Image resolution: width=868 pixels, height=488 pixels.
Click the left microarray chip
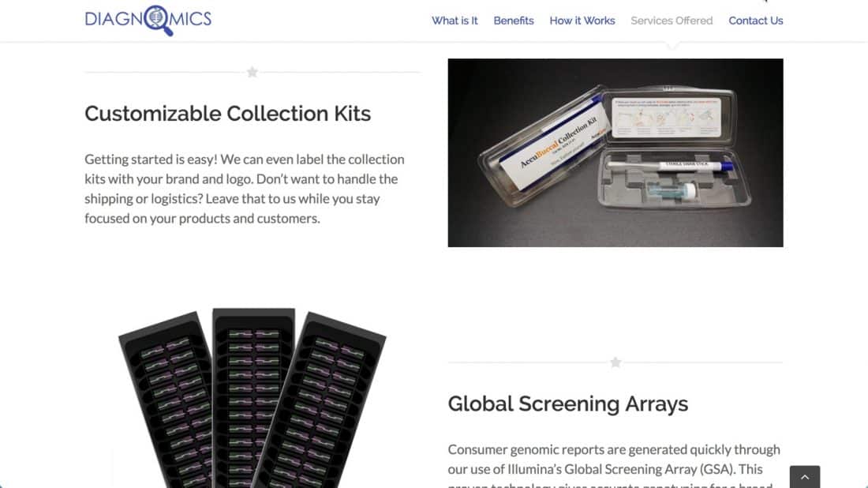click(166, 399)
